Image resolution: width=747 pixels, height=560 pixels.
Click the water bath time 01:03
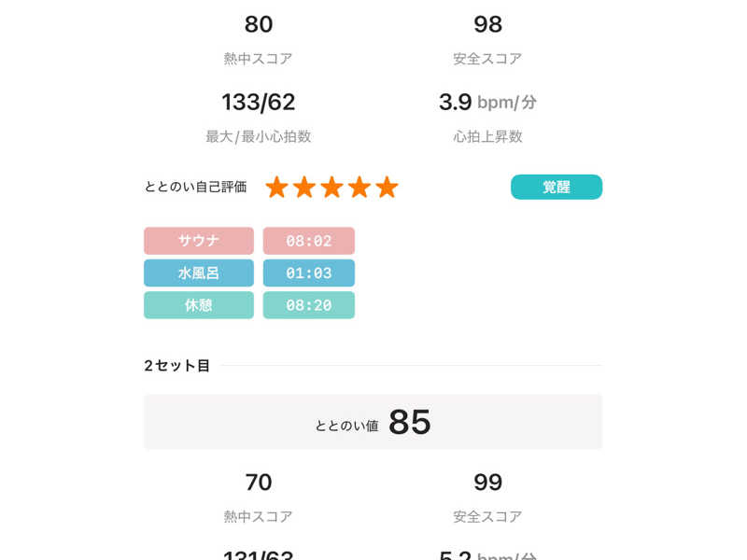[309, 273]
